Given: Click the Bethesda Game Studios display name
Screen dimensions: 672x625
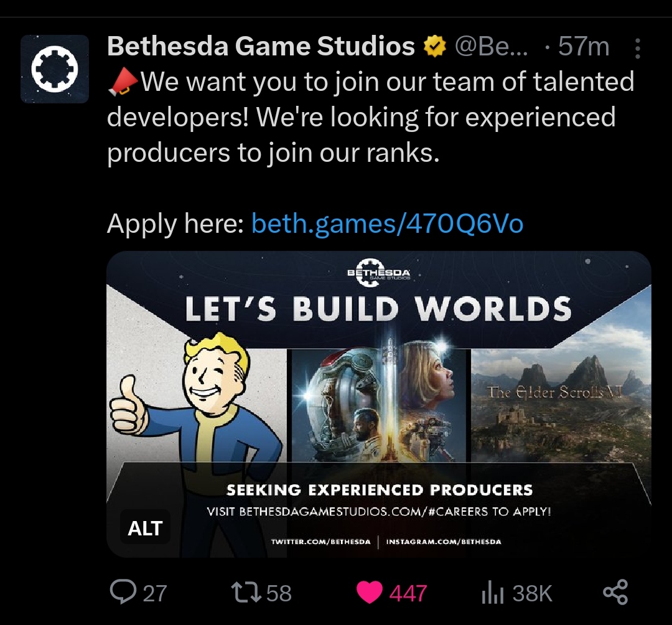Looking at the screenshot, I should tap(261, 46).
